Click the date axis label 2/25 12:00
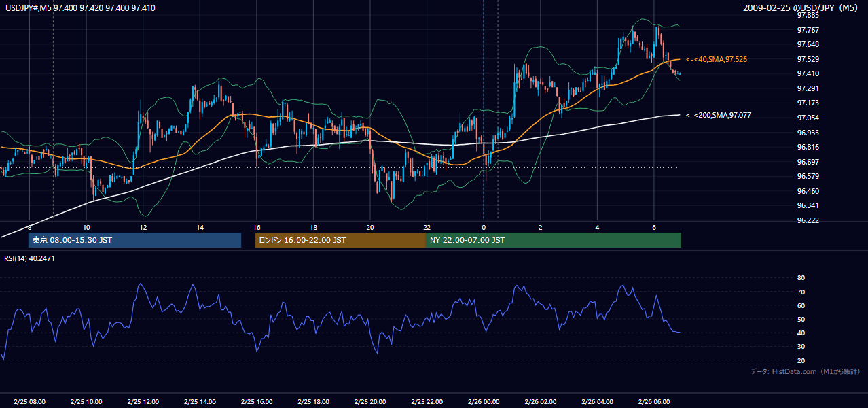The width and height of the screenshot is (868, 408). [x=143, y=402]
